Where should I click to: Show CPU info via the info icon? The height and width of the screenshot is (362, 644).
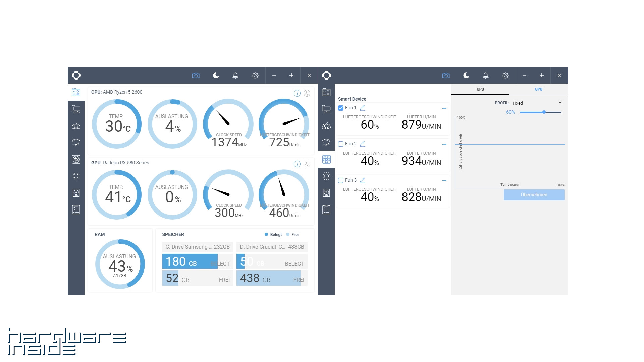(x=297, y=93)
